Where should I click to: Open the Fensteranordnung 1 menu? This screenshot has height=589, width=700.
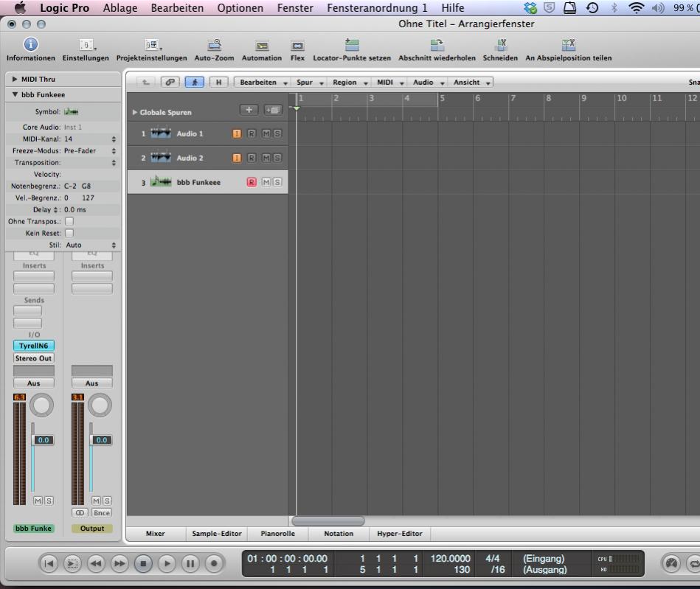(377, 7)
